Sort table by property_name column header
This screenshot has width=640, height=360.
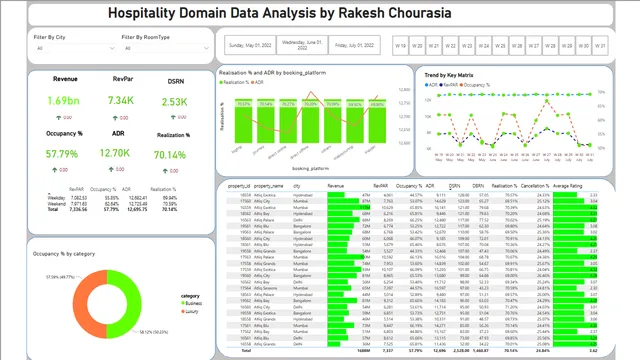click(x=269, y=186)
